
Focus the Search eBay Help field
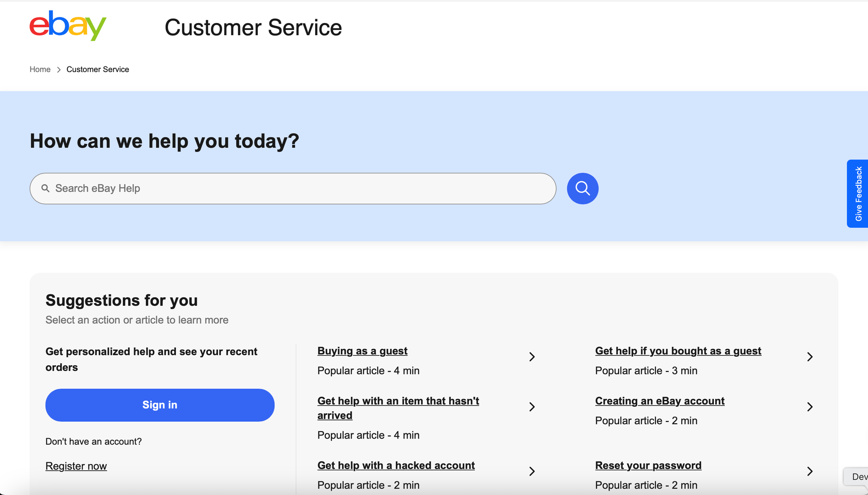click(293, 188)
